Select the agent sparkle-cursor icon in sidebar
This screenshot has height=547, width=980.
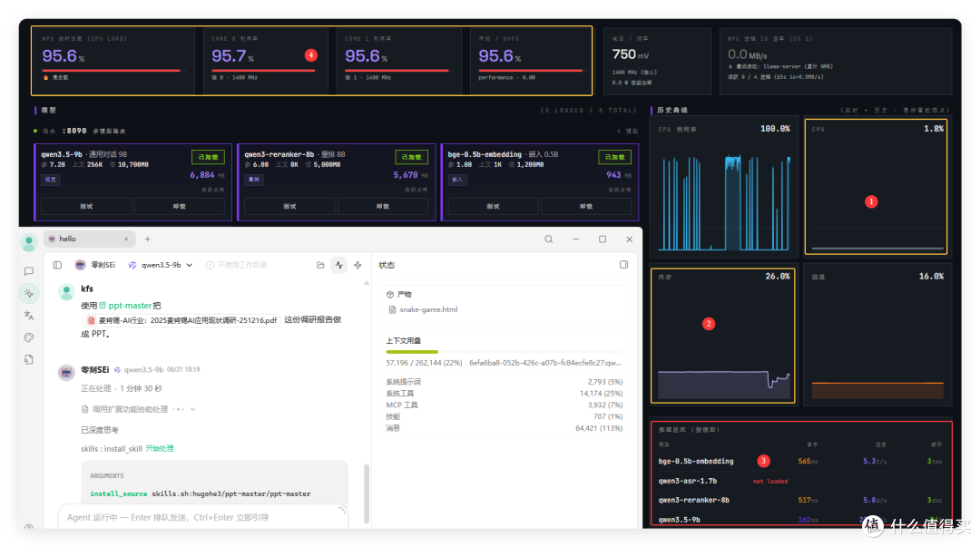click(x=29, y=293)
